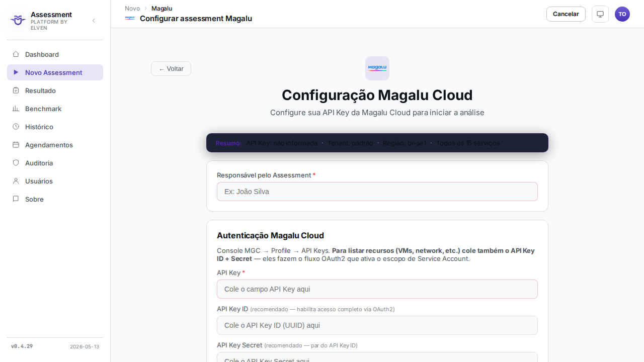Screen dimensions: 644x362
Task: Click the Responsável pelo Assessment input
Action: [377, 192]
